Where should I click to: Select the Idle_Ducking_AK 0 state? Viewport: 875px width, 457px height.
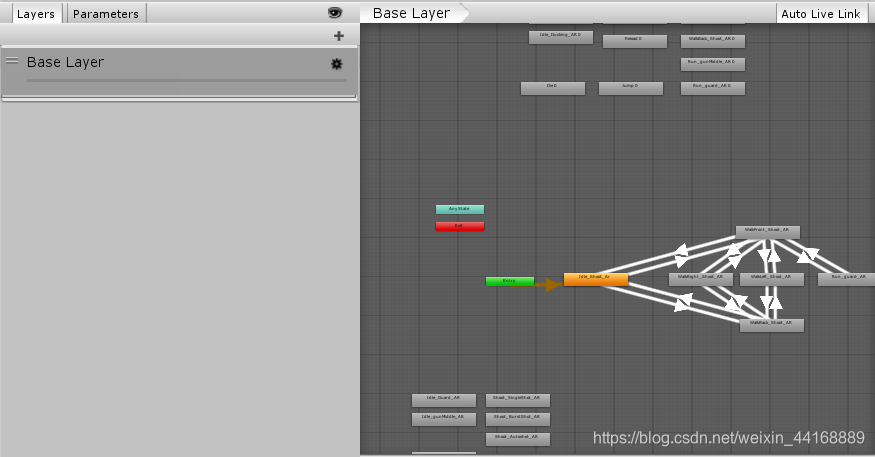[561, 37]
